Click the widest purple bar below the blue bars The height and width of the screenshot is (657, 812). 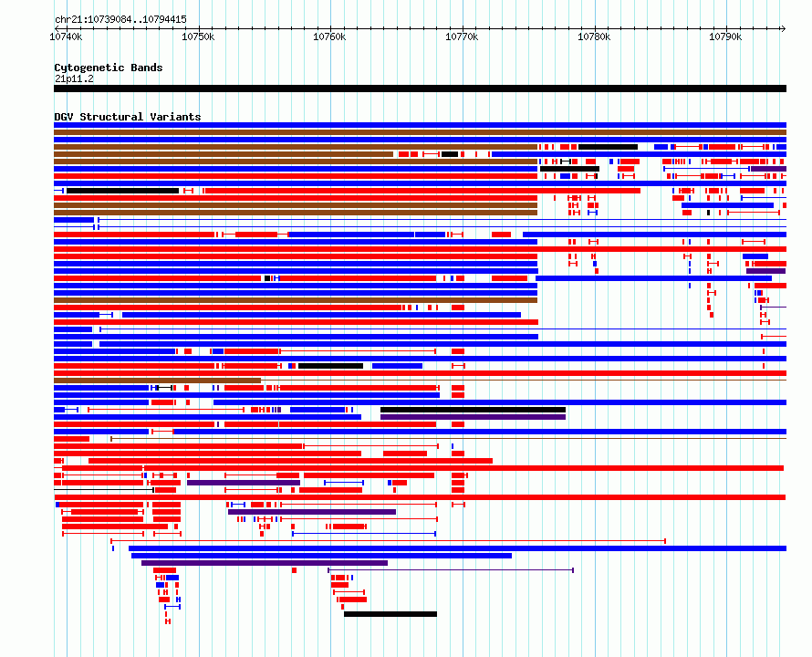coord(265,563)
